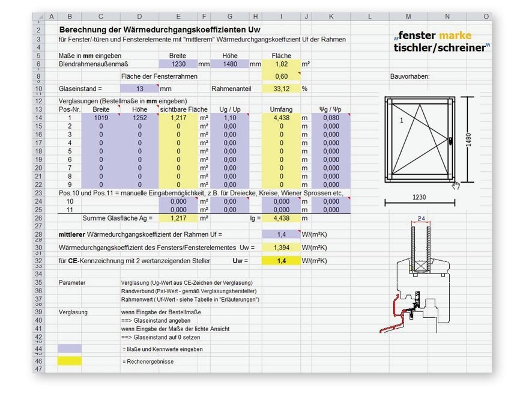
Task: Click the Ug / Up value 1,10
Action: pos(229,118)
